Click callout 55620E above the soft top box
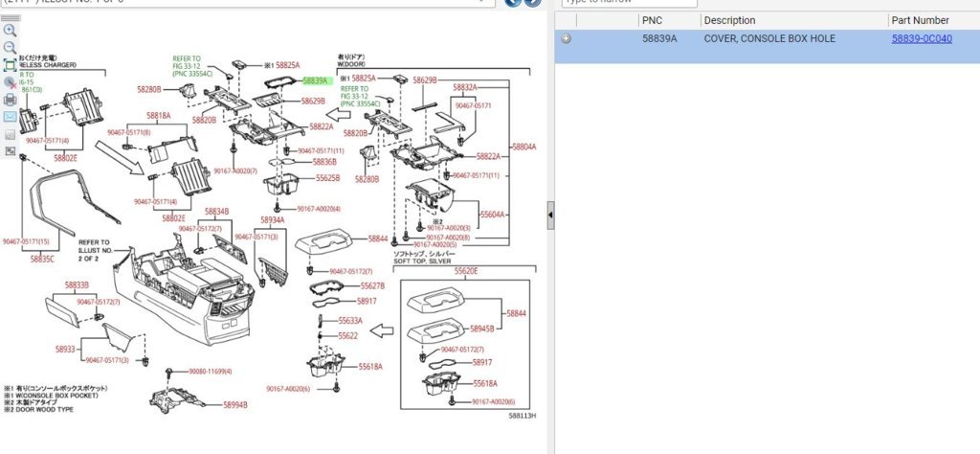Screen dimensions: 980x454 pyautogui.click(x=466, y=271)
